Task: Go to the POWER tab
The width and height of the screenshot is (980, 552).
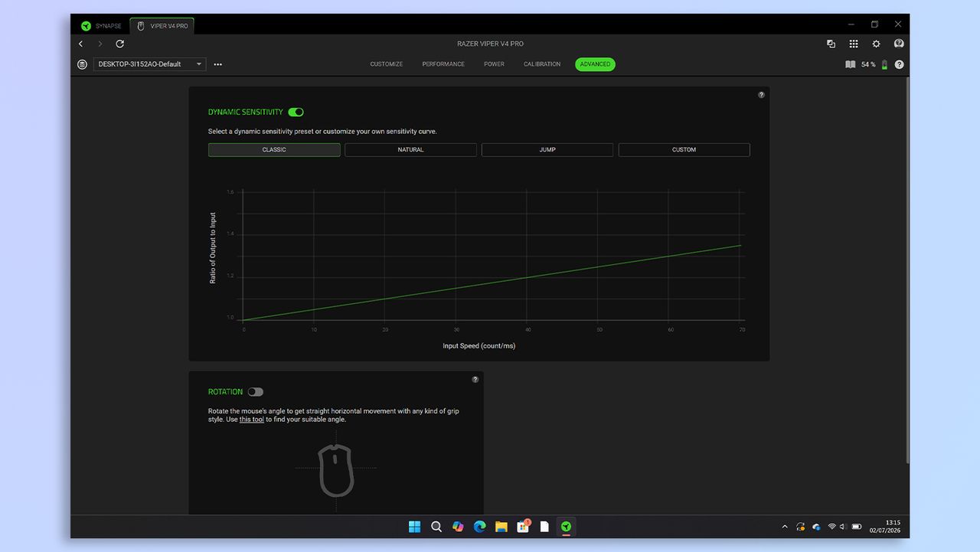Action: tap(494, 64)
